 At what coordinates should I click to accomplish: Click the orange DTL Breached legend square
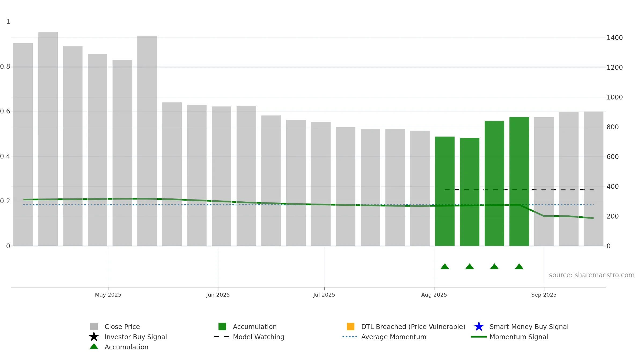point(350,327)
